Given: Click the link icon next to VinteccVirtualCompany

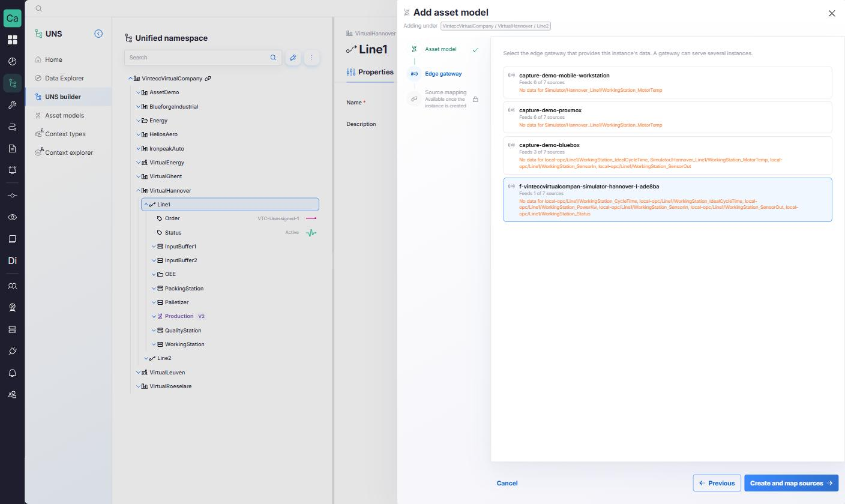Looking at the screenshot, I should point(208,79).
